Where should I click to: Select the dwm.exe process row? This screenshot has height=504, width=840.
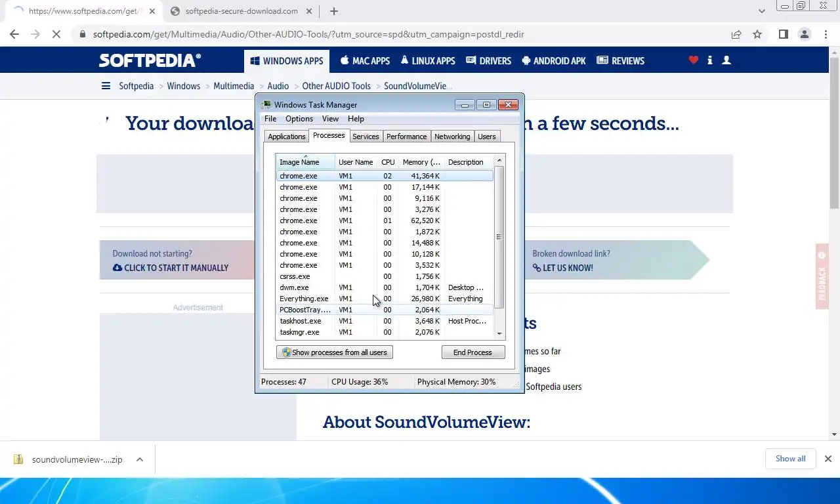(385, 287)
